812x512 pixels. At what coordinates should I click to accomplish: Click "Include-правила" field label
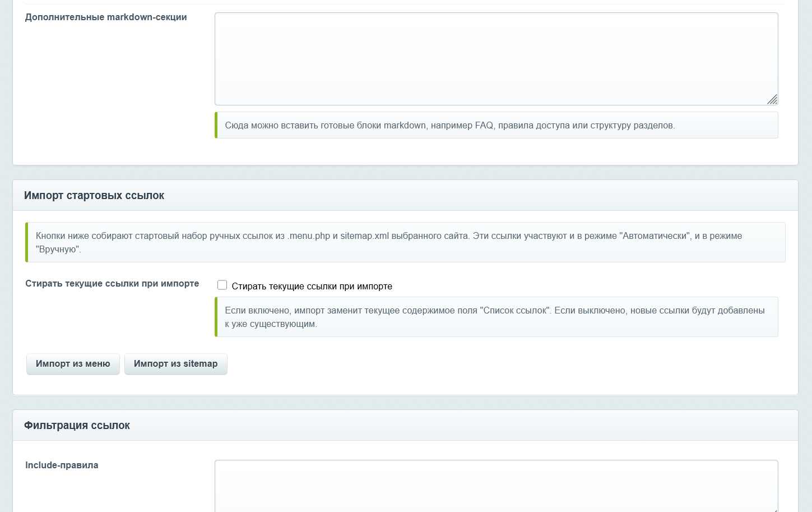[x=62, y=465]
